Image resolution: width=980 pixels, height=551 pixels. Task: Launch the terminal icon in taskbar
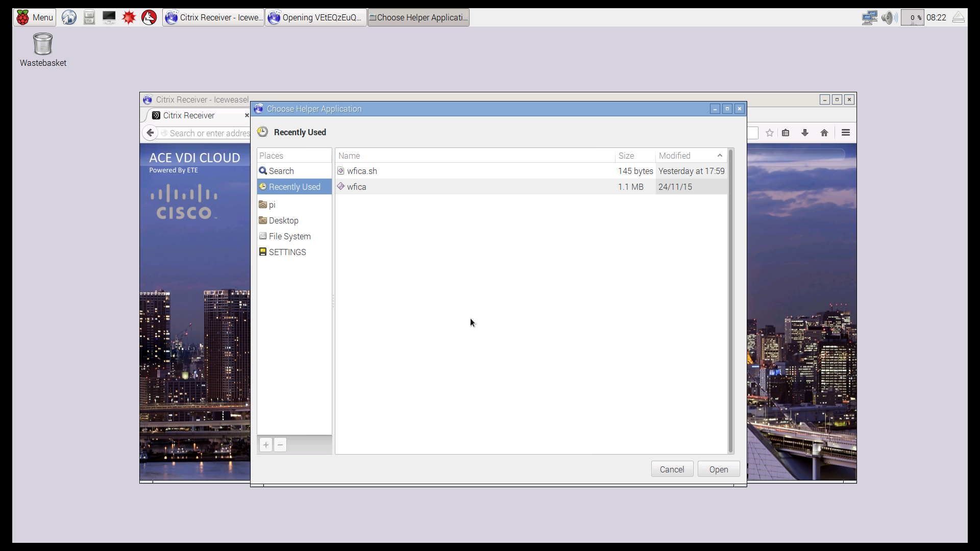109,17
